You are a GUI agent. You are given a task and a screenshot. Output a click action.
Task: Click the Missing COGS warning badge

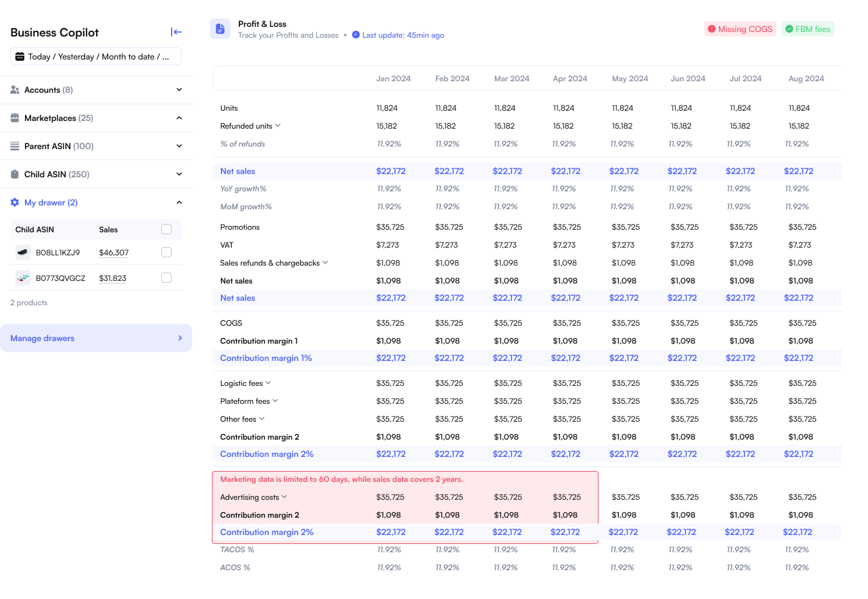pyautogui.click(x=740, y=29)
